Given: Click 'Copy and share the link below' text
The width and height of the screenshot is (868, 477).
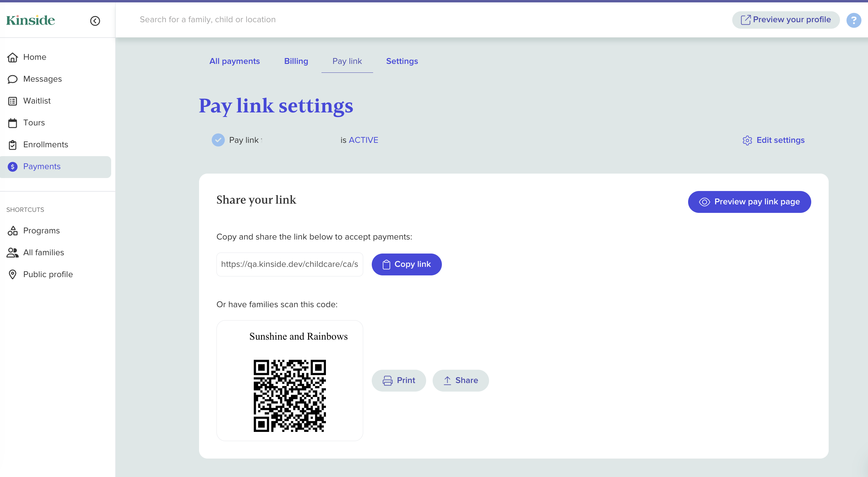Looking at the screenshot, I should pyautogui.click(x=314, y=237).
